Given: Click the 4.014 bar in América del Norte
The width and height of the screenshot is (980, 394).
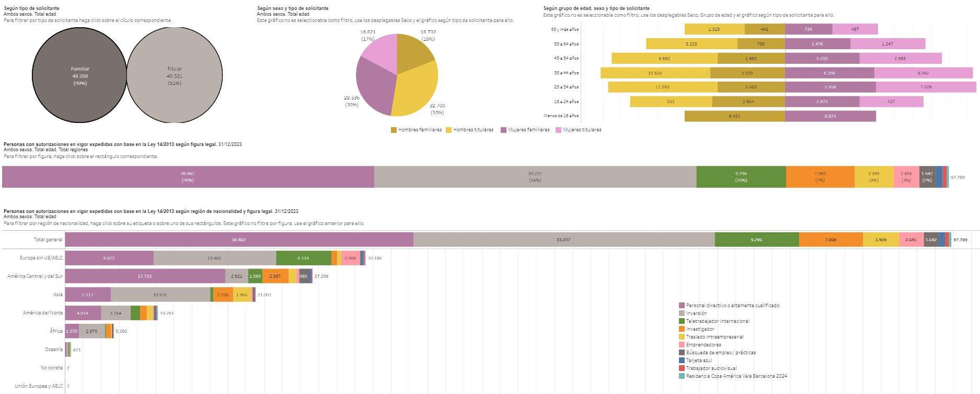Looking at the screenshot, I should [83, 313].
